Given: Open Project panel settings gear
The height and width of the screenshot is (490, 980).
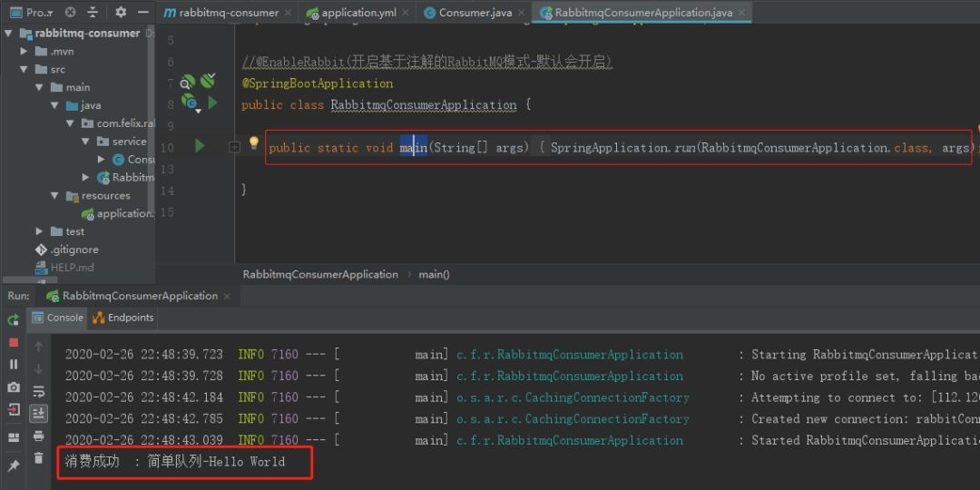Looking at the screenshot, I should 121,13.
